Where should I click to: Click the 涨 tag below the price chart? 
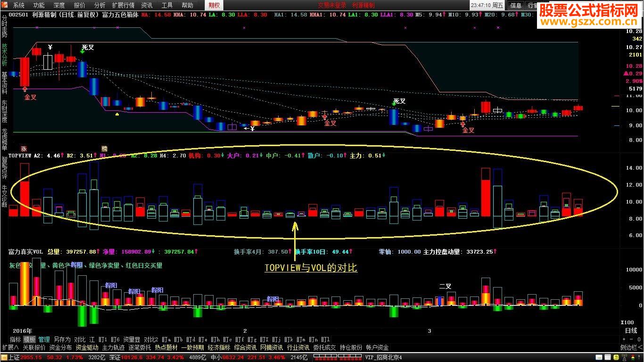(24, 148)
